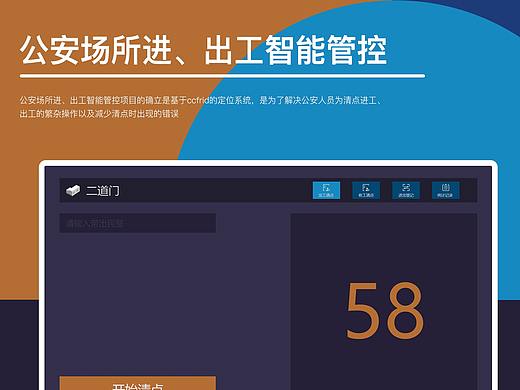Click the 二道门 title text
The width and height of the screenshot is (520, 390).
coord(103,191)
